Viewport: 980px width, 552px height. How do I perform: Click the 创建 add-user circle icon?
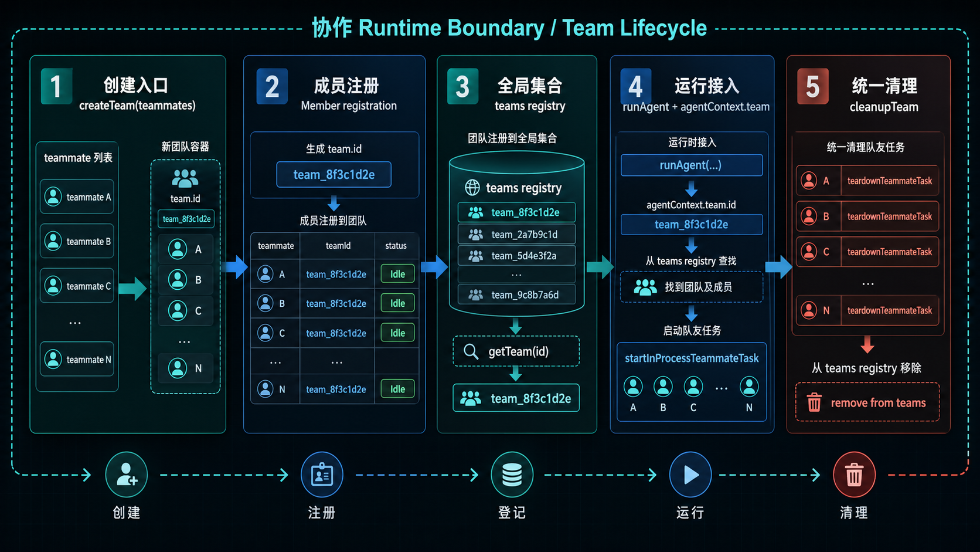point(127,474)
